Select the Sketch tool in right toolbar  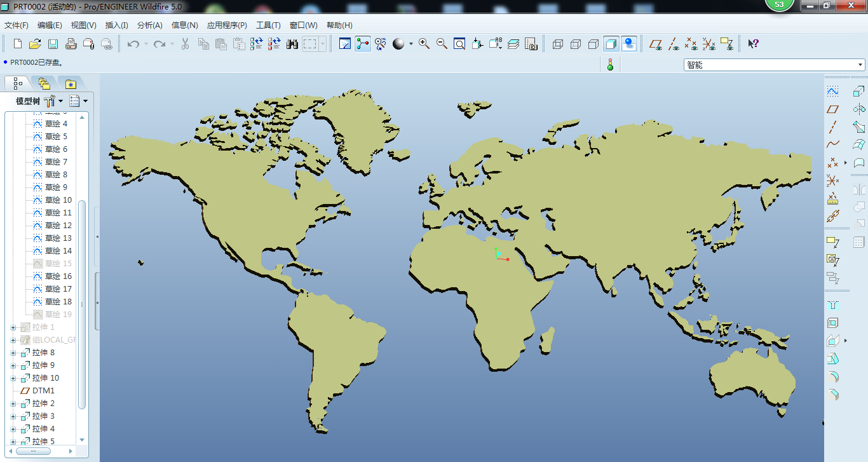click(833, 92)
